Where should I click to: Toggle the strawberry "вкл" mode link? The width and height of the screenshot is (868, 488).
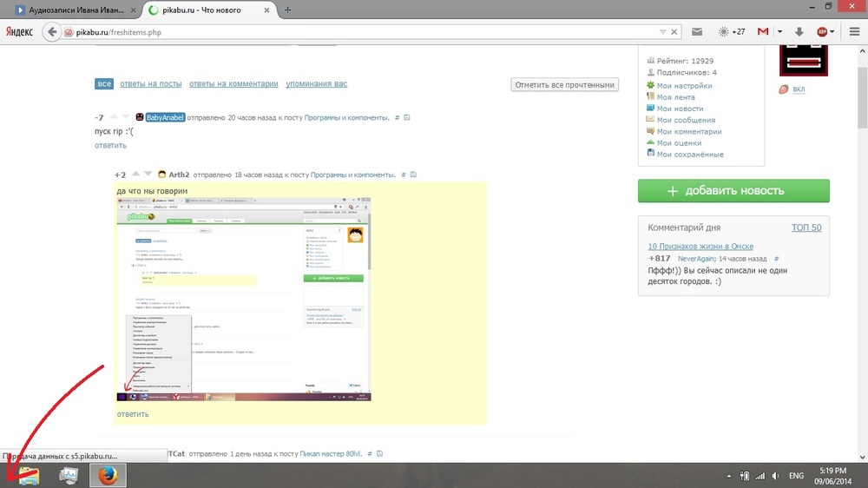[x=799, y=89]
